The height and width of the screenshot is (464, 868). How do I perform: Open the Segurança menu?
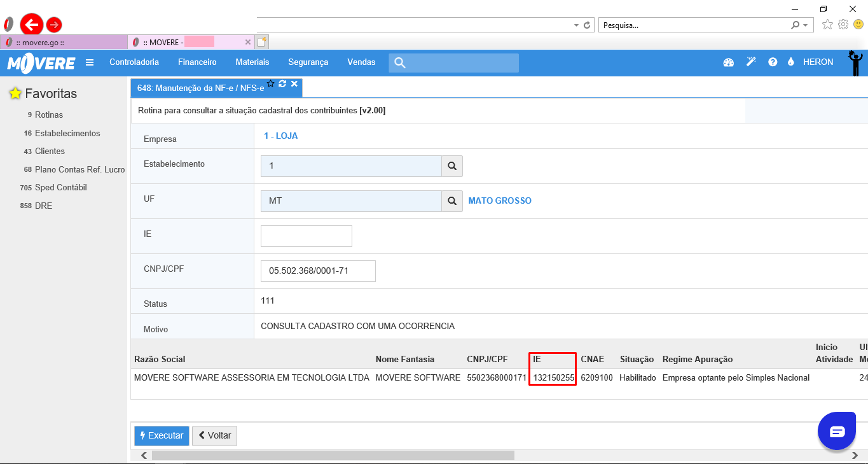tap(308, 62)
